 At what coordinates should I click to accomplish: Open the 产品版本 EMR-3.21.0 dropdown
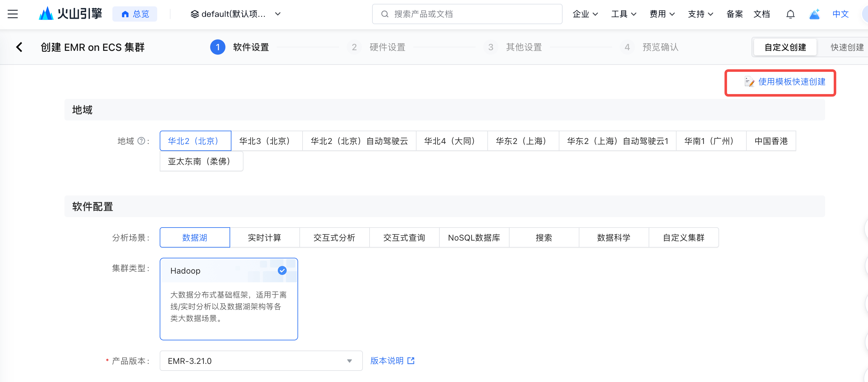[x=261, y=361]
